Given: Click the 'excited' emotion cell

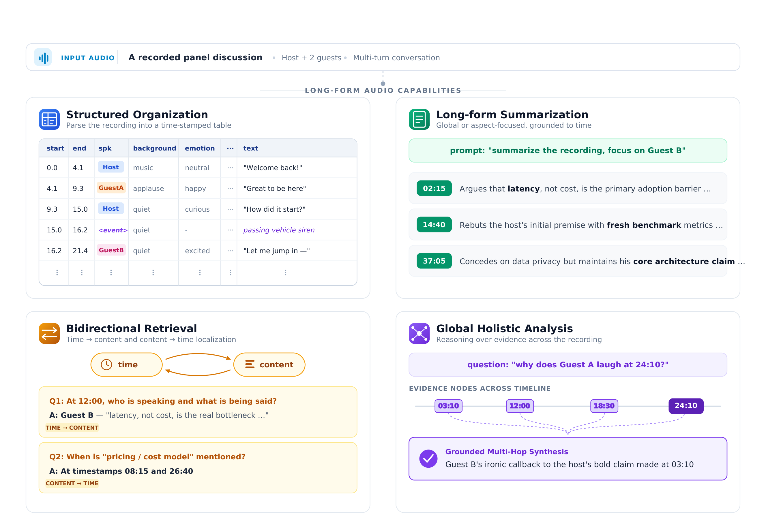Looking at the screenshot, I should click(x=197, y=251).
